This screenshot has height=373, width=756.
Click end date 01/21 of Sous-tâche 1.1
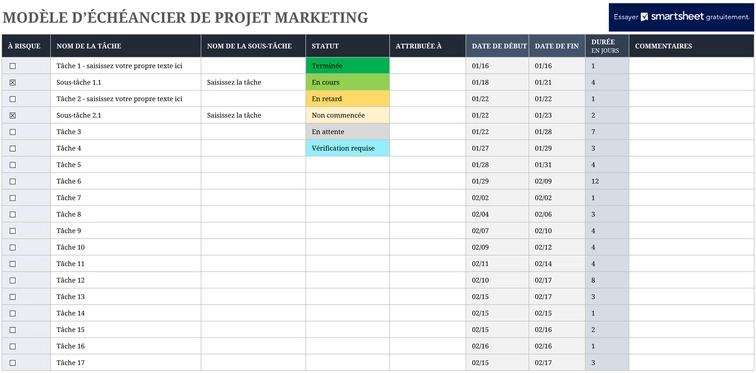[x=557, y=82]
